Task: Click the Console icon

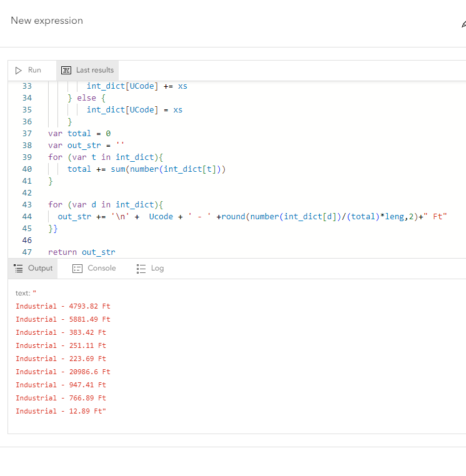Action: tap(77, 269)
